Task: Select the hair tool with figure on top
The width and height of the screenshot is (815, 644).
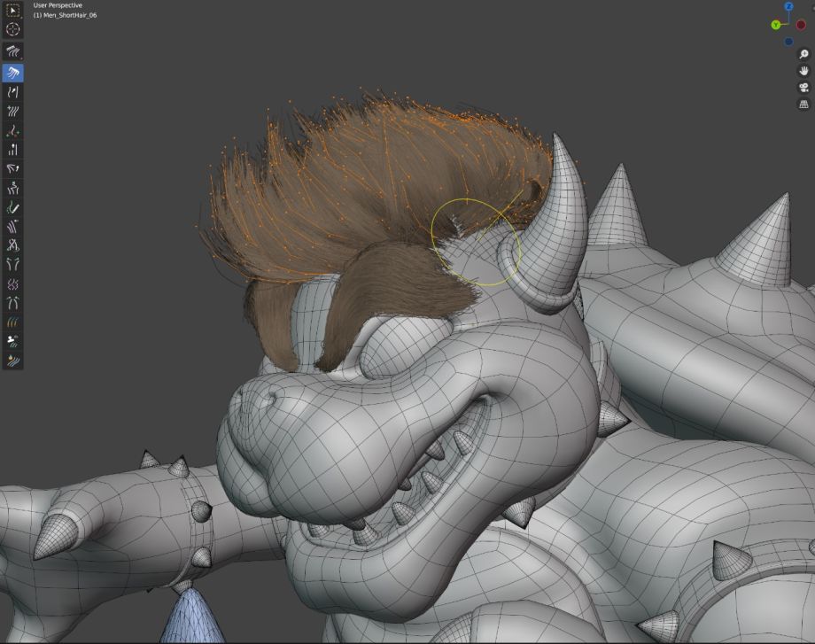Action: (x=13, y=188)
